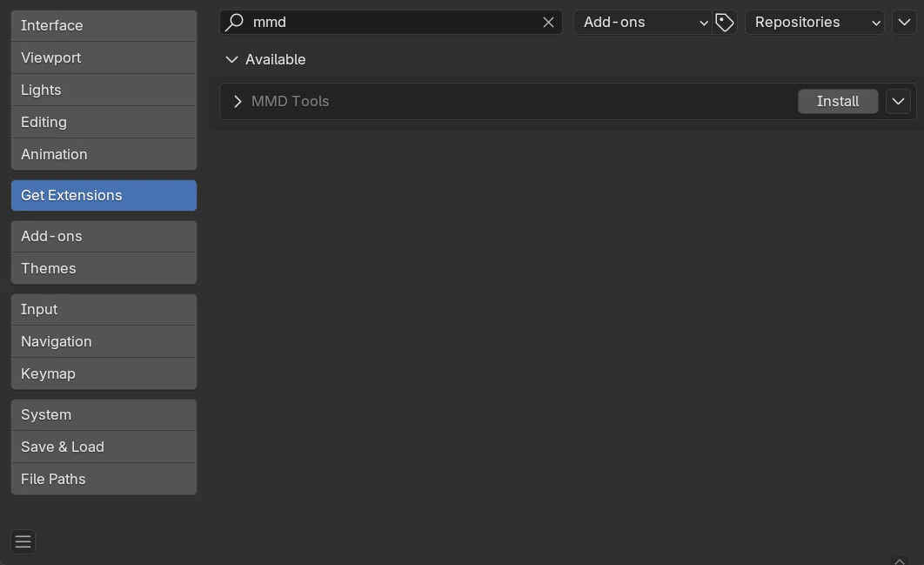Click the search field containing mmd
Image resolution: width=924 pixels, height=565 pixels.
tap(391, 23)
